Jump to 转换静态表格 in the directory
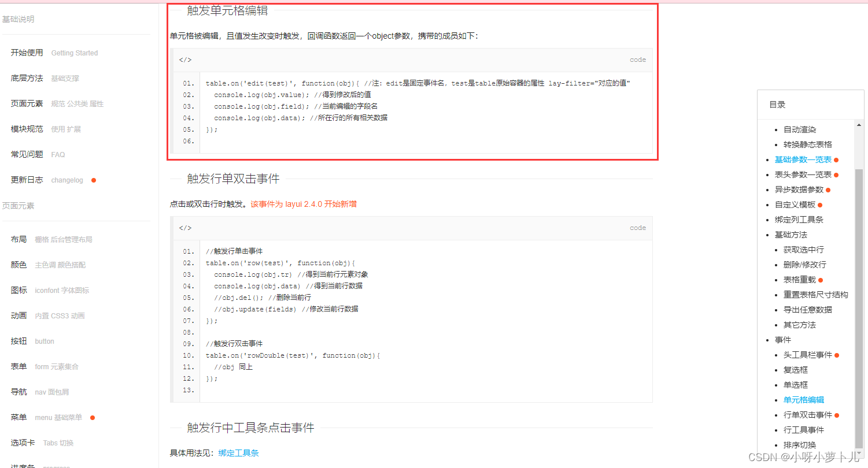This screenshot has height=468, width=868. coord(808,144)
